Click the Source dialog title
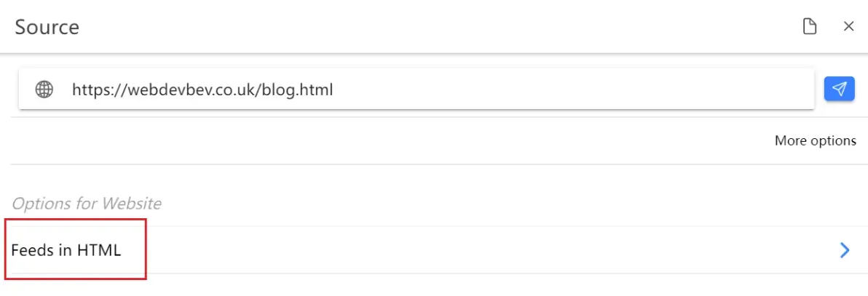 click(x=47, y=27)
